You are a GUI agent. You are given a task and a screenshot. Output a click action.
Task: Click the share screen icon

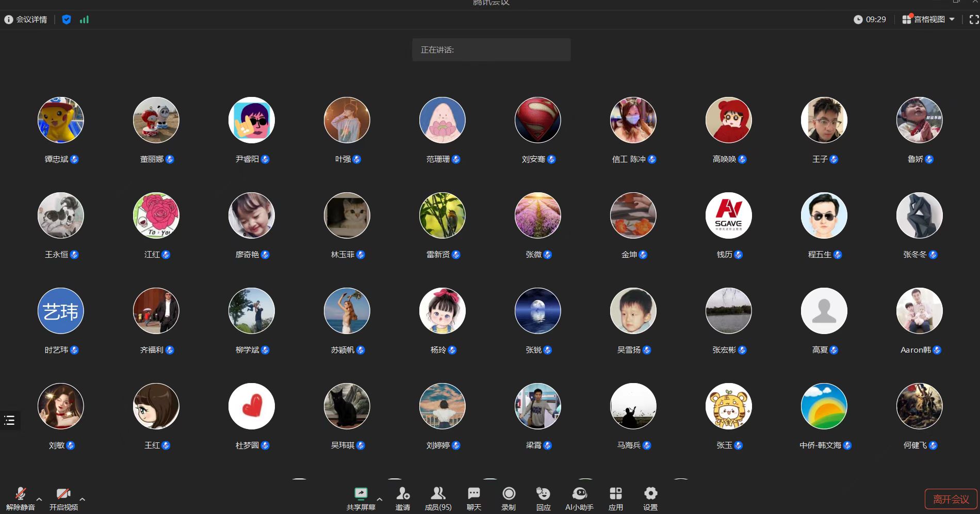361,494
